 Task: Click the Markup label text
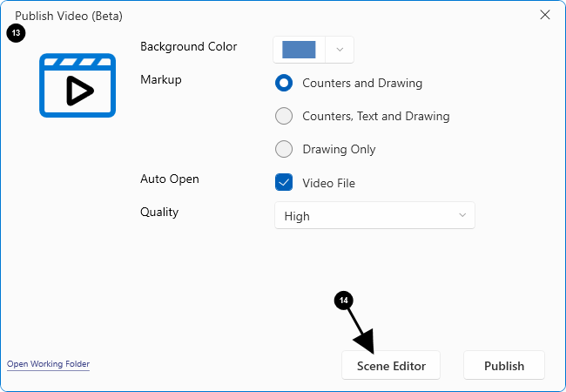pyautogui.click(x=161, y=79)
